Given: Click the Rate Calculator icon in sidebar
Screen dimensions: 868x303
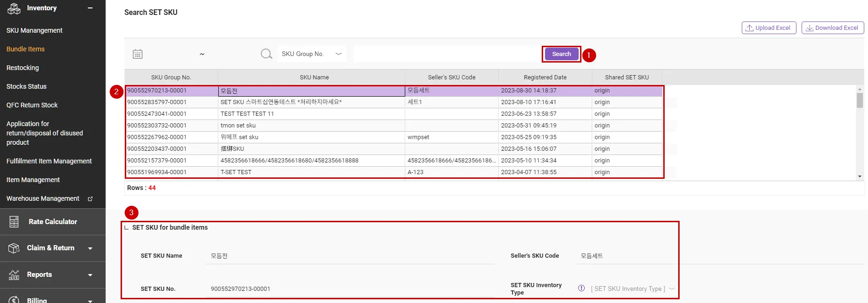Looking at the screenshot, I should (x=14, y=222).
